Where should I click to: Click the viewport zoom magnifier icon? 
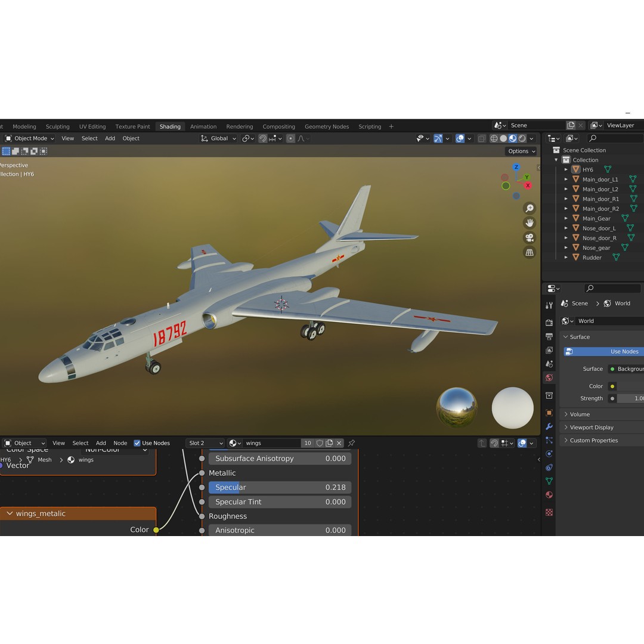pyautogui.click(x=530, y=208)
